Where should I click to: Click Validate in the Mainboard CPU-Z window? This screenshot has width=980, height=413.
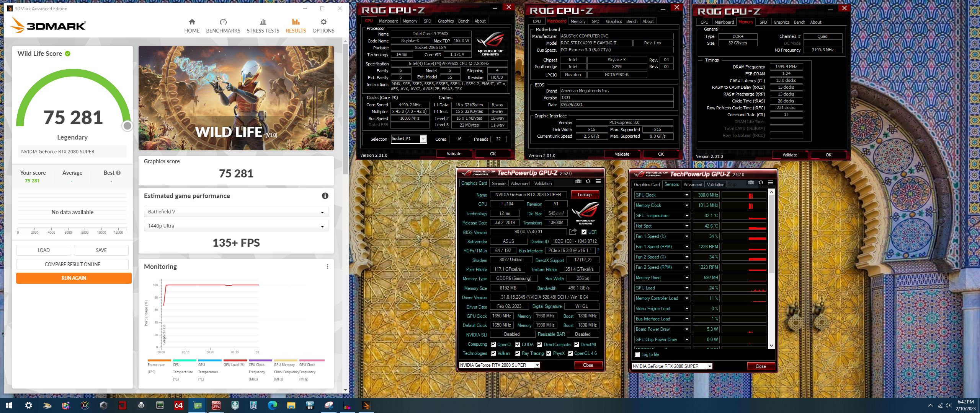(x=622, y=154)
